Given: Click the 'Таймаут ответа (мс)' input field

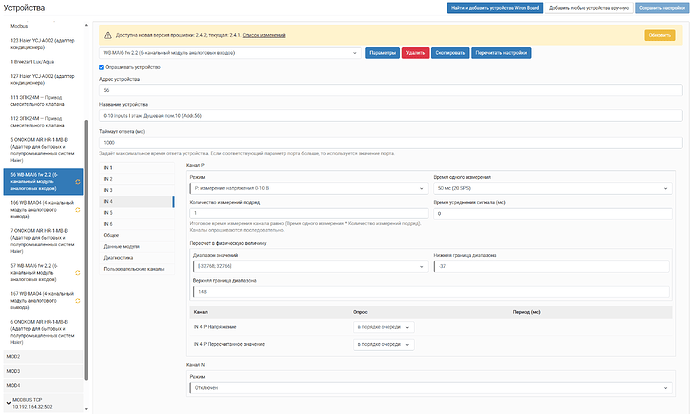Looking at the screenshot, I should coord(391,143).
